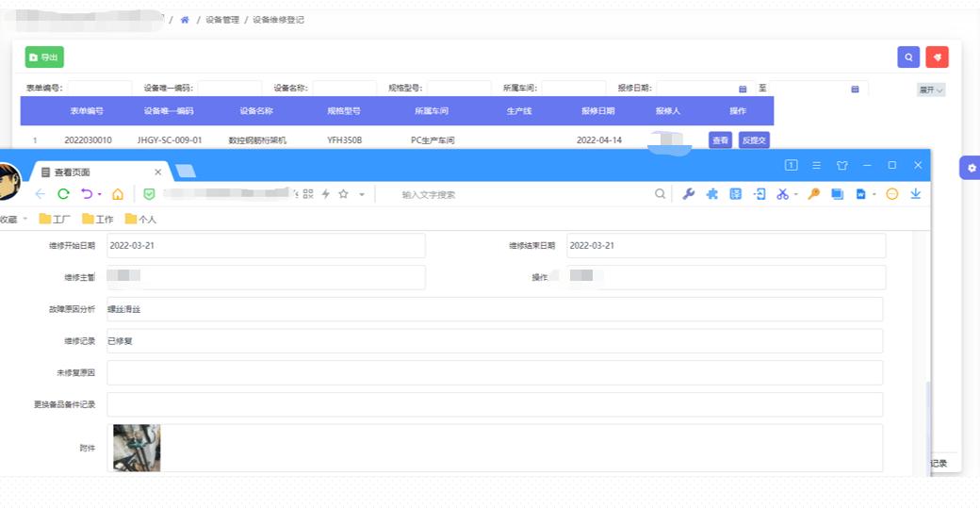Viewport: 980px width, 508px height.
Task: Click the login arrow extension icon
Action: [759, 194]
